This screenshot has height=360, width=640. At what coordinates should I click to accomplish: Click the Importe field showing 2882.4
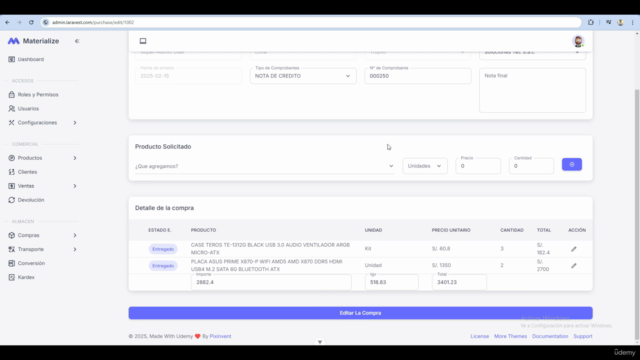click(x=271, y=282)
